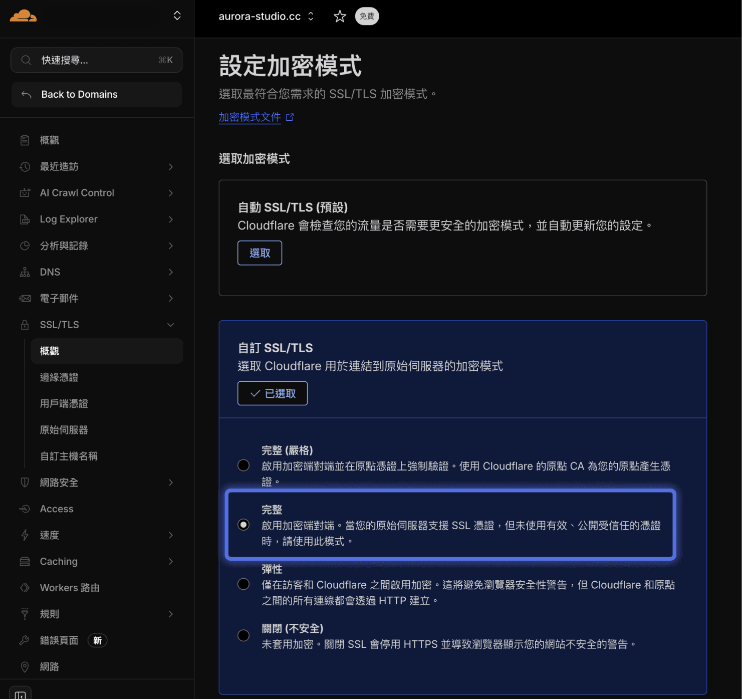Expand the Caching chevron
This screenshot has height=700, width=742.
[x=171, y=561]
